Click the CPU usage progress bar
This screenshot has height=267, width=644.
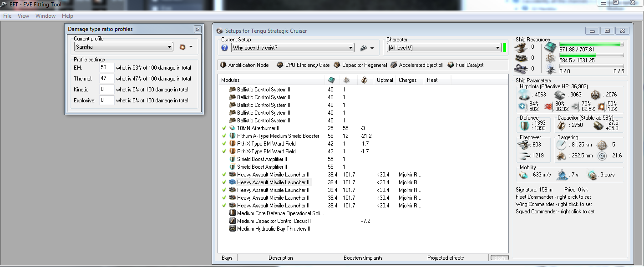591,45
